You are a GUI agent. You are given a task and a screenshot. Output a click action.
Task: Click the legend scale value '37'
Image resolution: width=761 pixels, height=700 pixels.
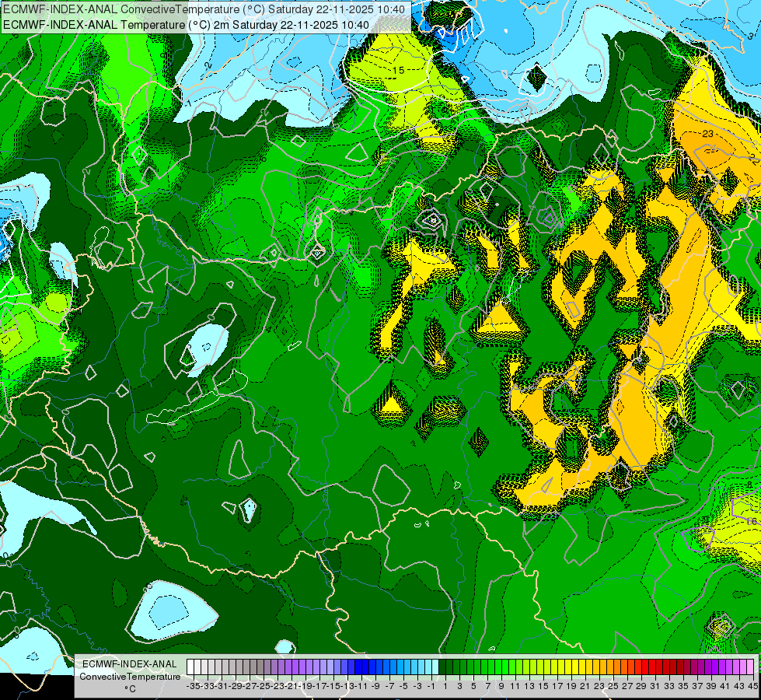click(x=697, y=687)
